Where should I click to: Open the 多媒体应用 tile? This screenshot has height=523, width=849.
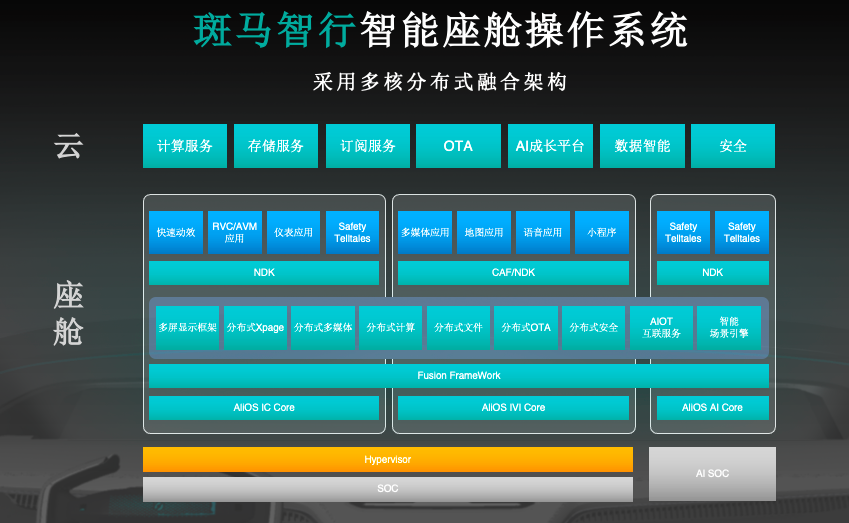[x=425, y=232]
